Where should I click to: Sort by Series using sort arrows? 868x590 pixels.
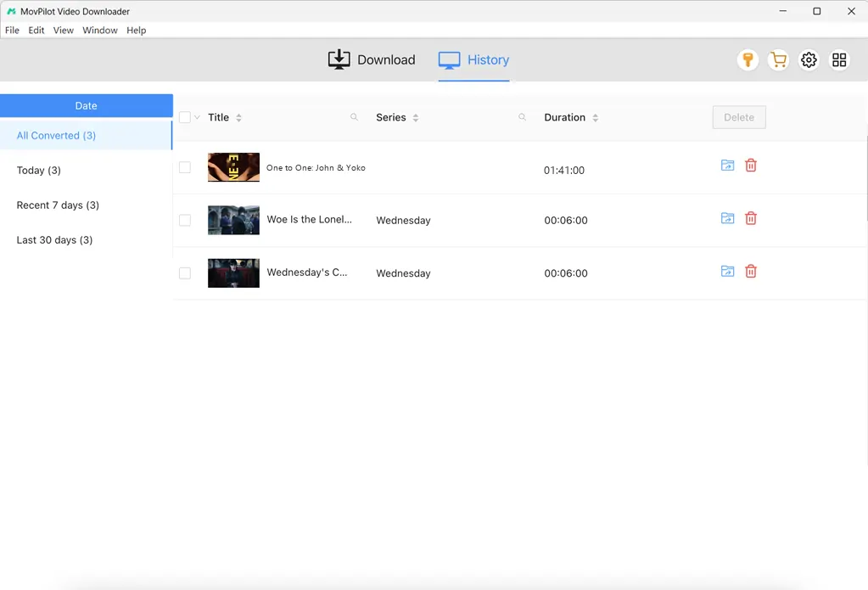[x=416, y=117]
